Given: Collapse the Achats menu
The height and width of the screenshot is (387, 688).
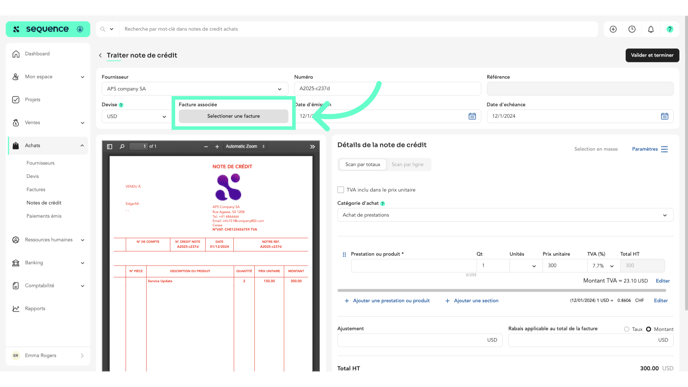Looking at the screenshot, I should click(x=82, y=146).
